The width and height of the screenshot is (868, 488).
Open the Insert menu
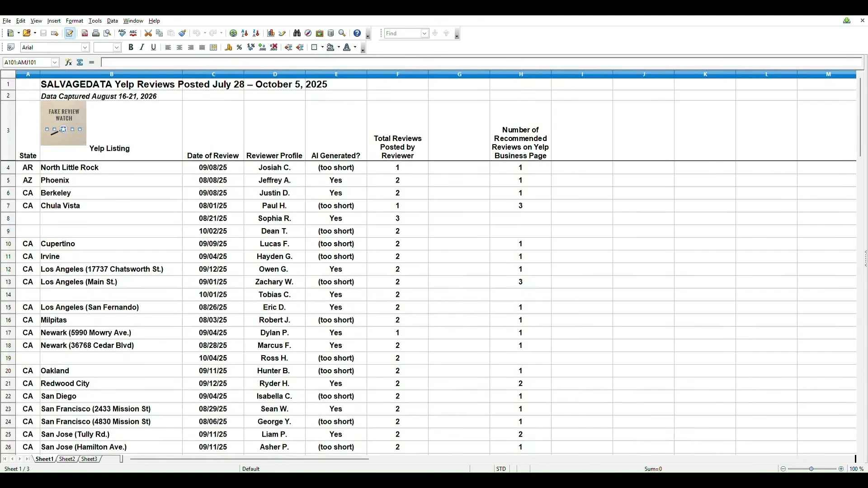click(x=54, y=21)
